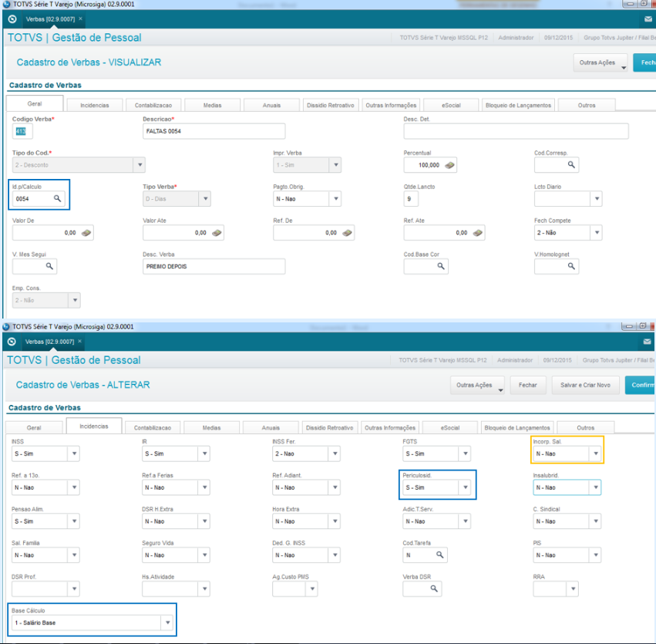
Task: Click calculator icon in Valor Ate field
Action: pos(217,233)
